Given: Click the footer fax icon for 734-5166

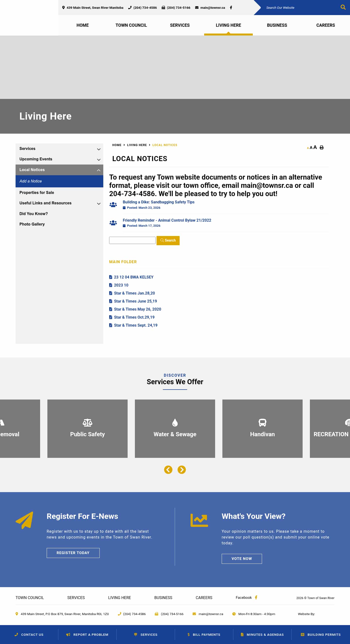Looking at the screenshot, I should (x=157, y=614).
